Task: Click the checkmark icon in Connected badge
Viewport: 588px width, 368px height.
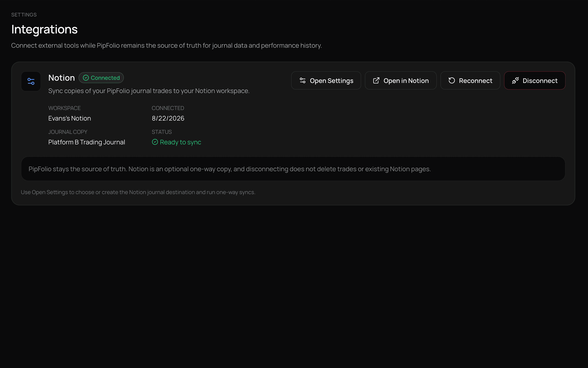Action: [86, 78]
